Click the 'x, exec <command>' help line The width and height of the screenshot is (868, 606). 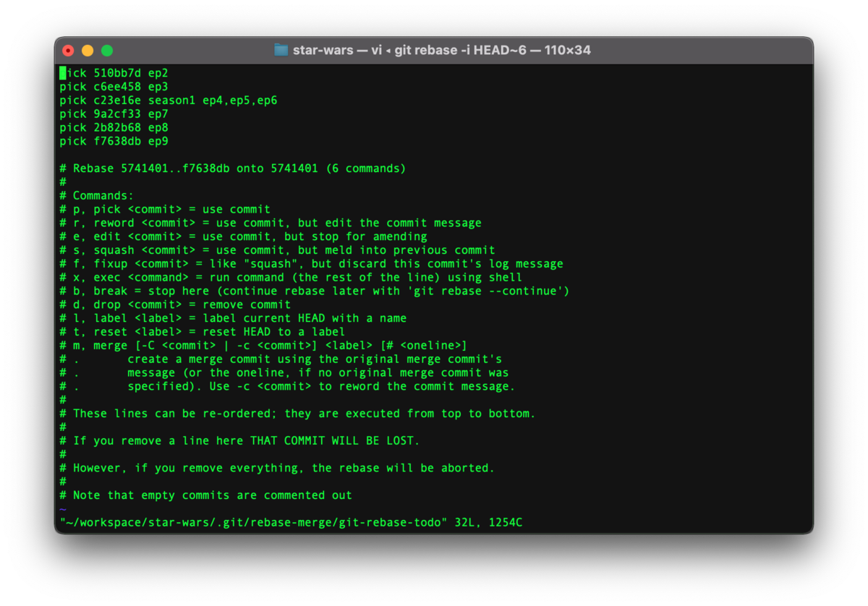coord(291,277)
